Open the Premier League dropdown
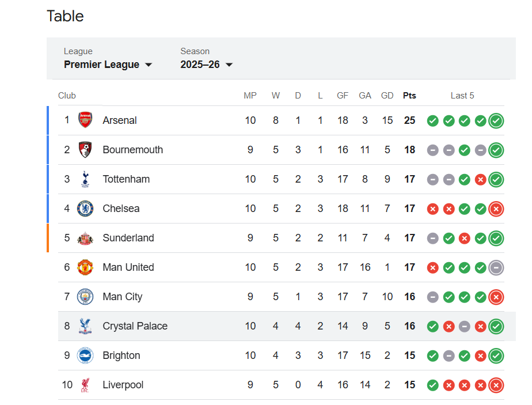 pyautogui.click(x=108, y=65)
